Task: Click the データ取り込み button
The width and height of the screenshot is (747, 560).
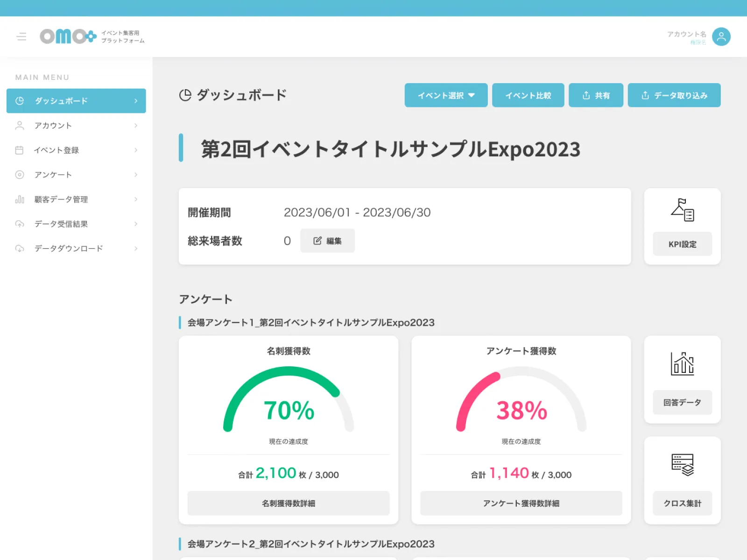Action: [674, 95]
